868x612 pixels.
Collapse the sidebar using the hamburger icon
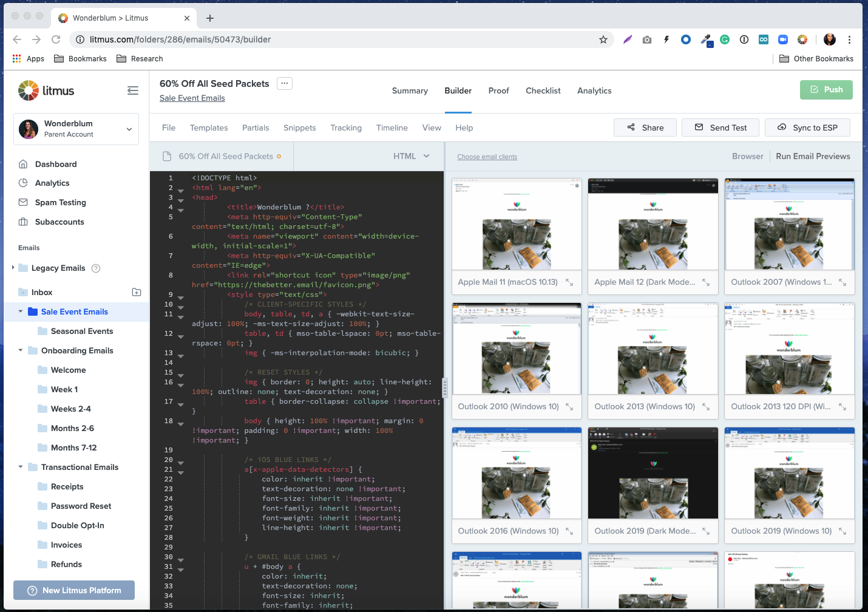tap(133, 90)
